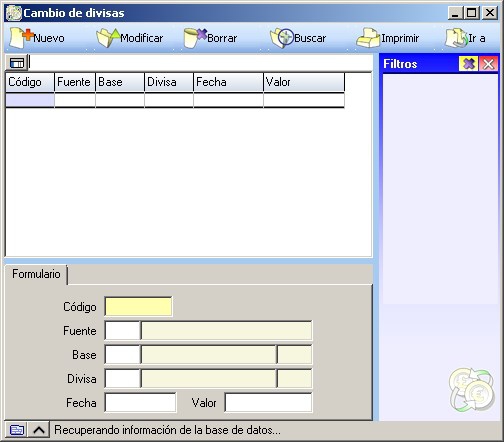Select the first Código cell in grid
Image resolution: width=504 pixels, height=442 pixels.
(30, 100)
